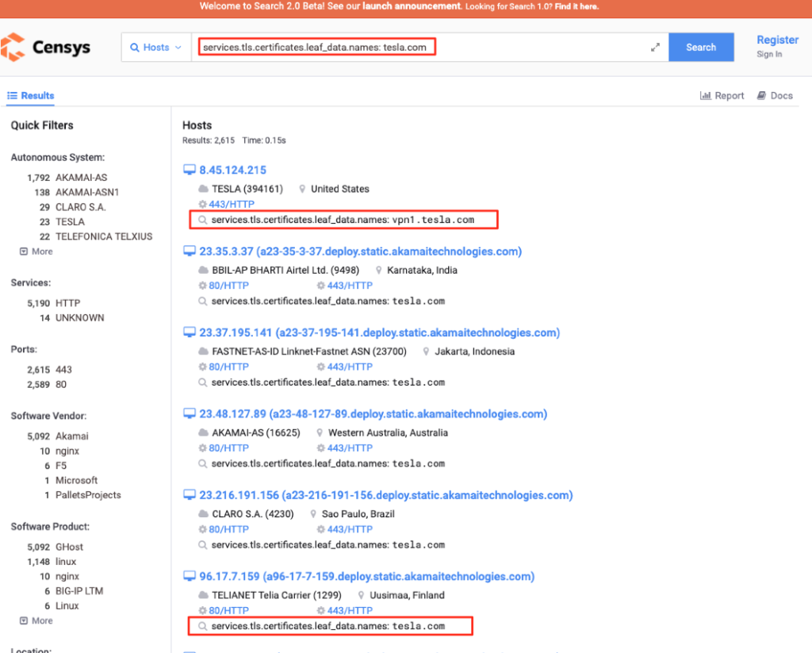Click the host monitor icon for 23.48.127.89
Screen dimensions: 812x653
pos(190,413)
